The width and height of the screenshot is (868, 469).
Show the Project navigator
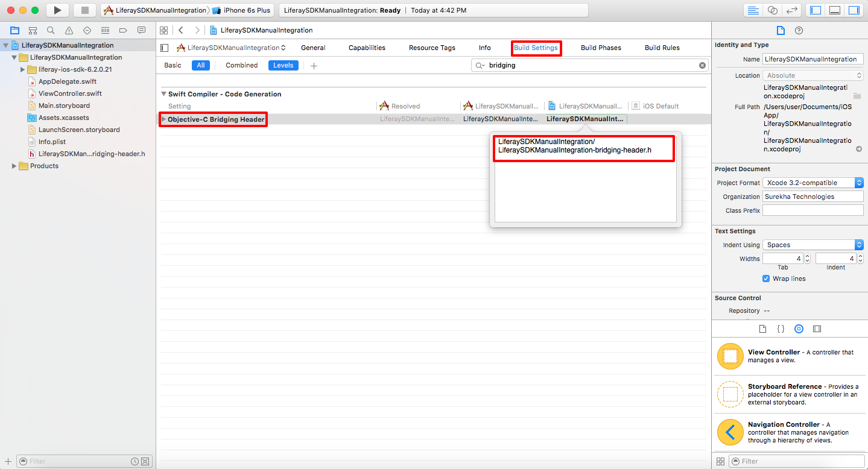(14, 30)
